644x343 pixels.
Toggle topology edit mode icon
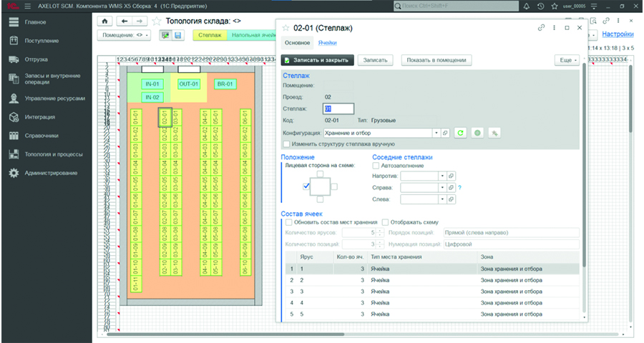[165, 35]
